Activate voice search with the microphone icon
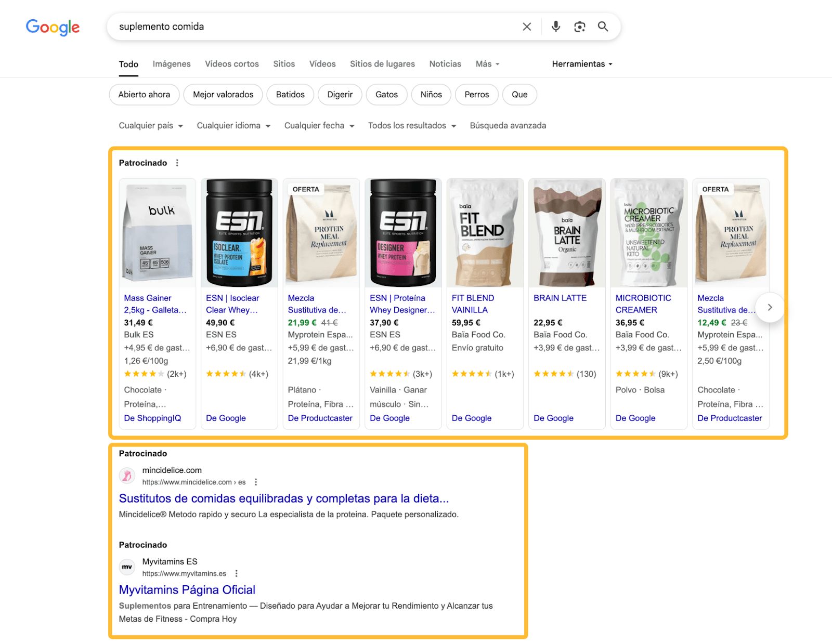 555,26
